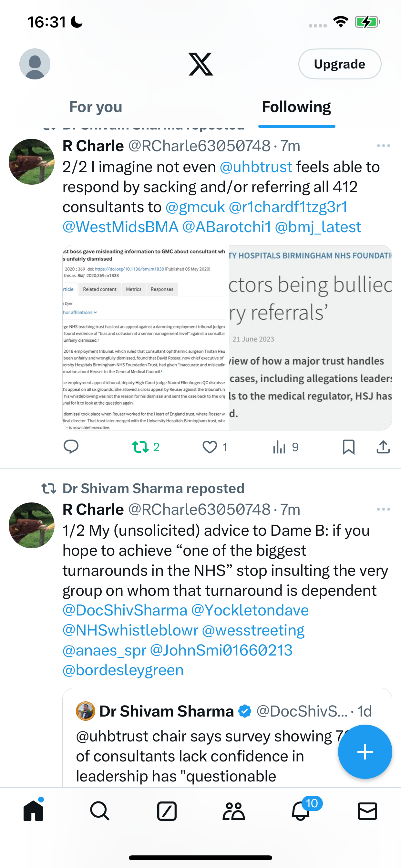Open the profile avatar menu
Image resolution: width=401 pixels, height=868 pixels.
point(35,64)
